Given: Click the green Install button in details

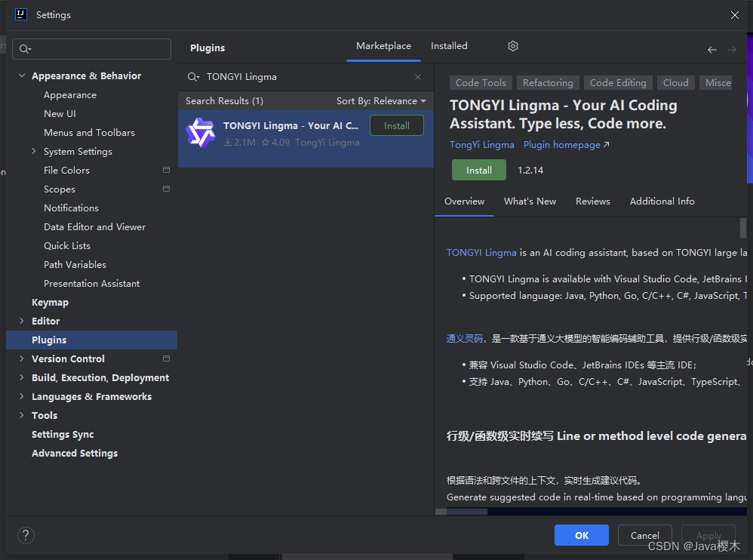Looking at the screenshot, I should (x=479, y=170).
